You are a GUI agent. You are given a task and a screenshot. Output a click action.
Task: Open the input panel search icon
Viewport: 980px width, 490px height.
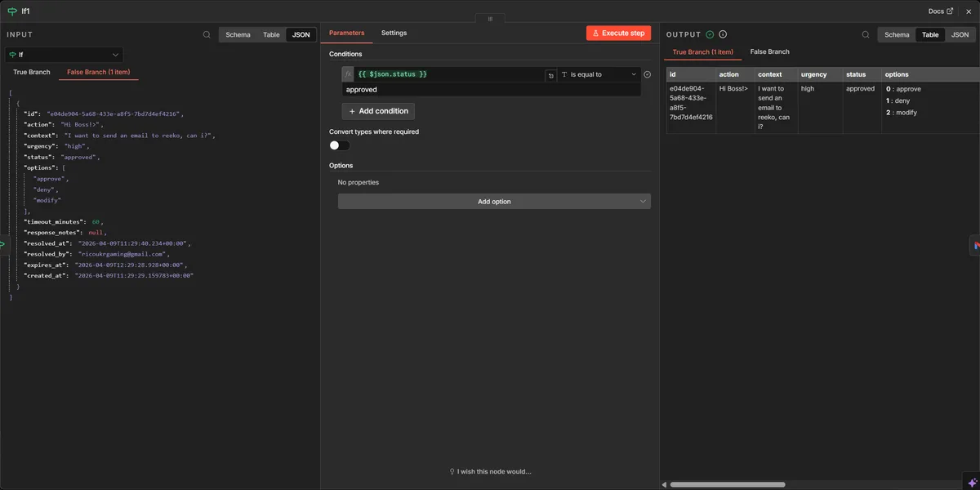(x=207, y=34)
